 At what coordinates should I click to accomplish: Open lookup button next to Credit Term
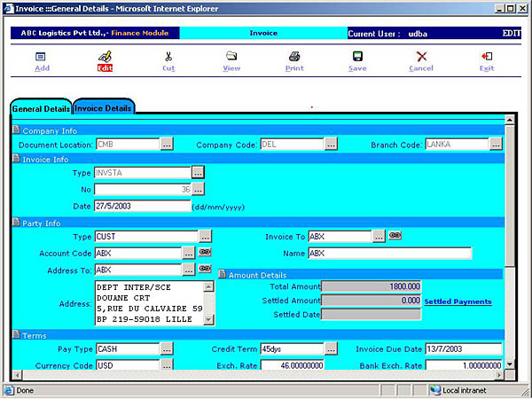coord(331,348)
